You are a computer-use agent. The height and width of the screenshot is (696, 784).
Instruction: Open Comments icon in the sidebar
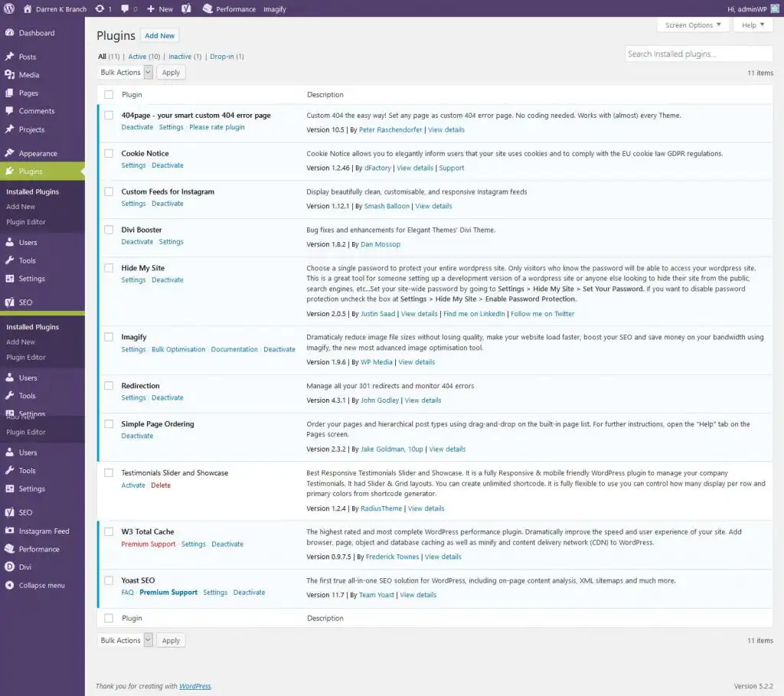(x=9, y=111)
